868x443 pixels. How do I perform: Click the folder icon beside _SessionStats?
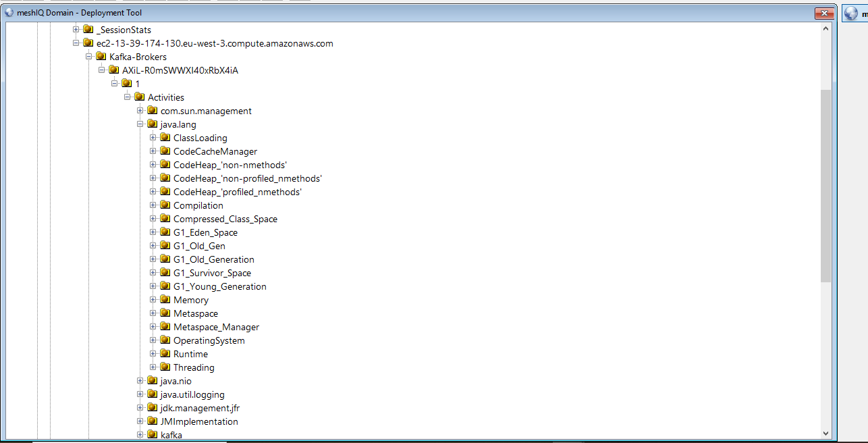click(88, 30)
